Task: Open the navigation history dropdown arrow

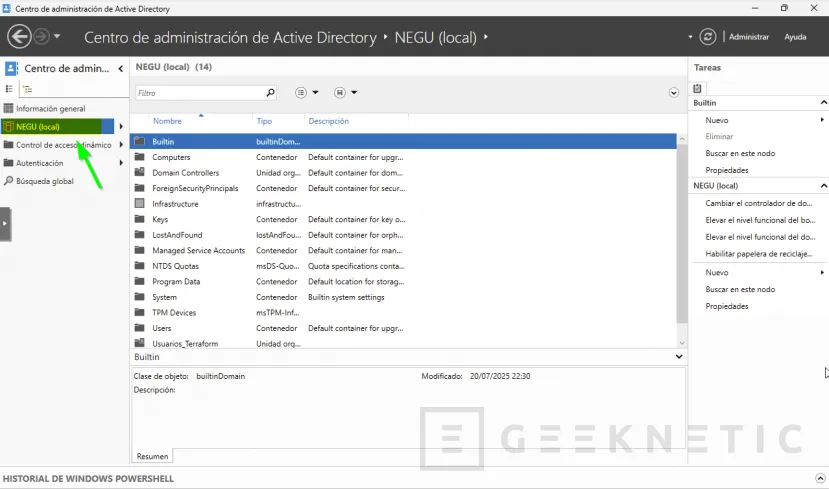Action: [57, 36]
